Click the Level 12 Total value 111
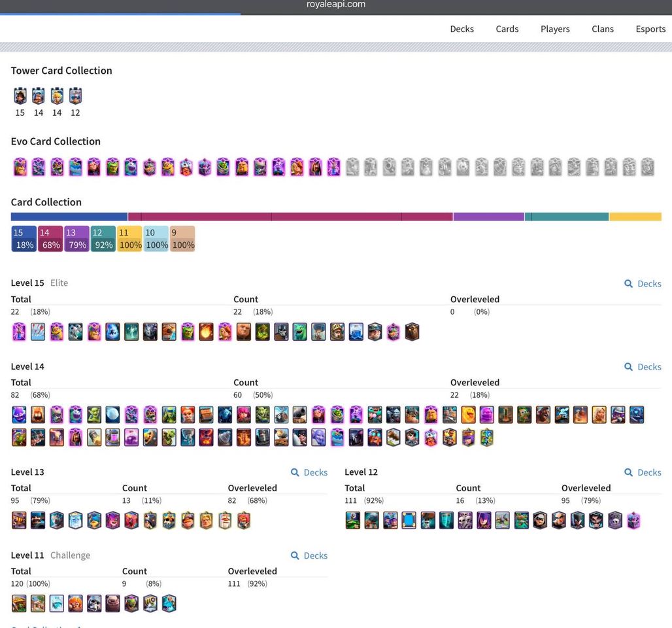Image resolution: width=672 pixels, height=628 pixels. (x=350, y=500)
